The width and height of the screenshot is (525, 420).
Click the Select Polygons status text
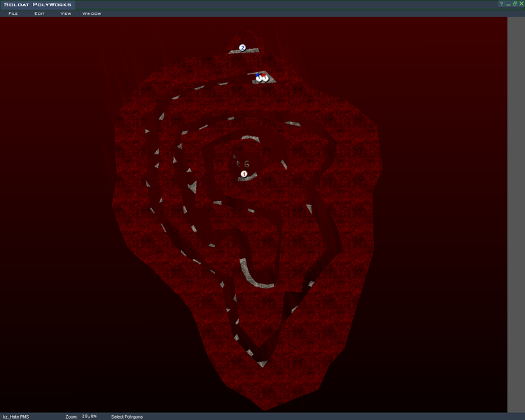tap(127, 416)
